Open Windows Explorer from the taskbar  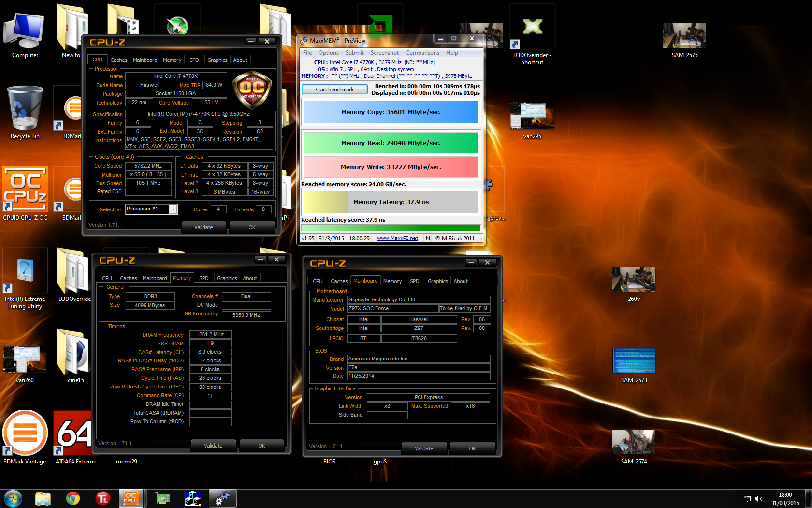43,498
